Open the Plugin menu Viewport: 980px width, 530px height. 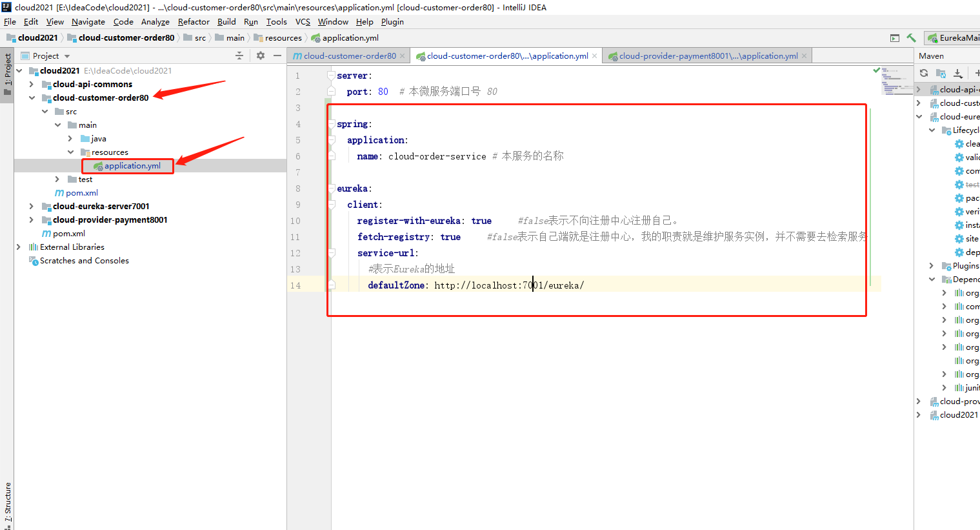392,22
